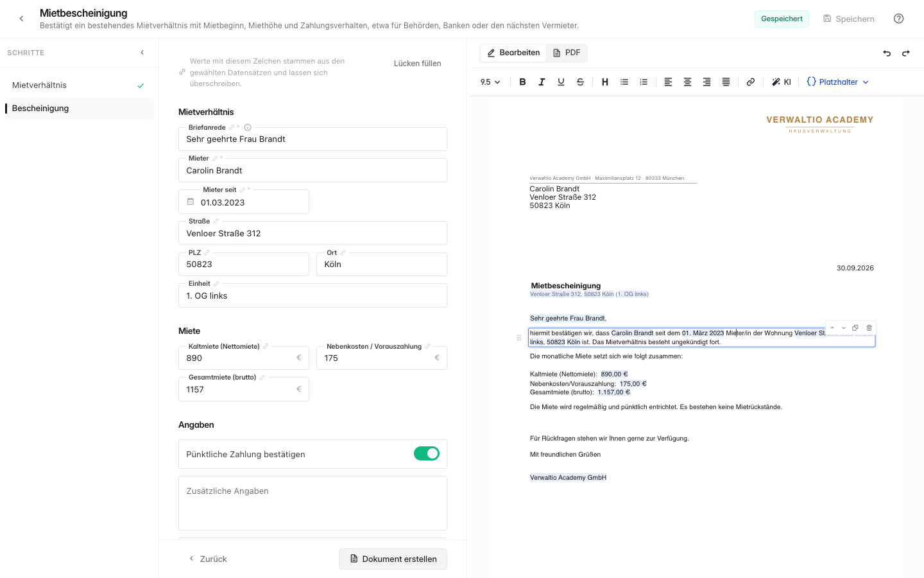Move the selected block up
Image resolution: width=924 pixels, height=578 pixels.
tap(832, 328)
